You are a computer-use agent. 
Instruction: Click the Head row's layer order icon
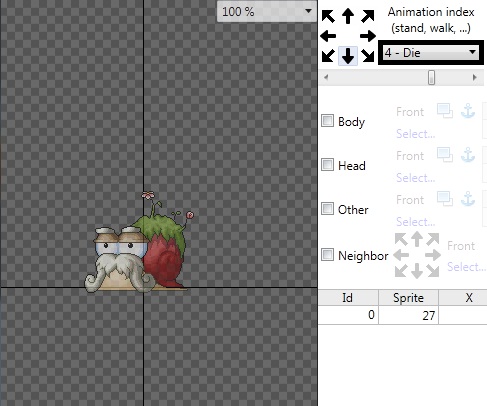tap(445, 155)
